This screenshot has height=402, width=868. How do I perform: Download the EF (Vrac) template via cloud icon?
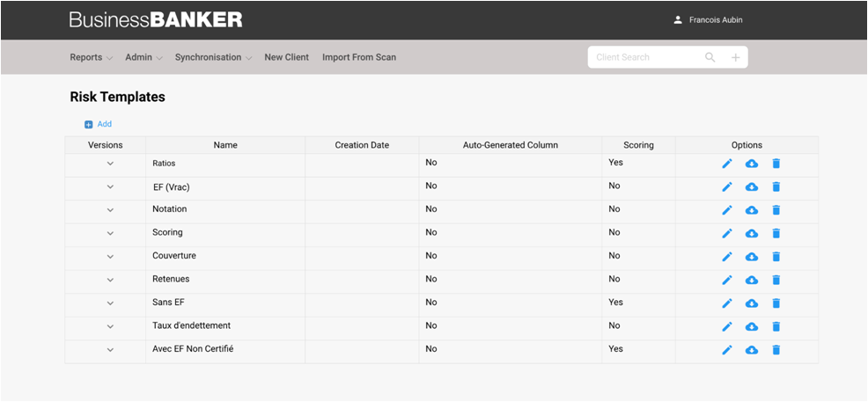click(x=752, y=187)
